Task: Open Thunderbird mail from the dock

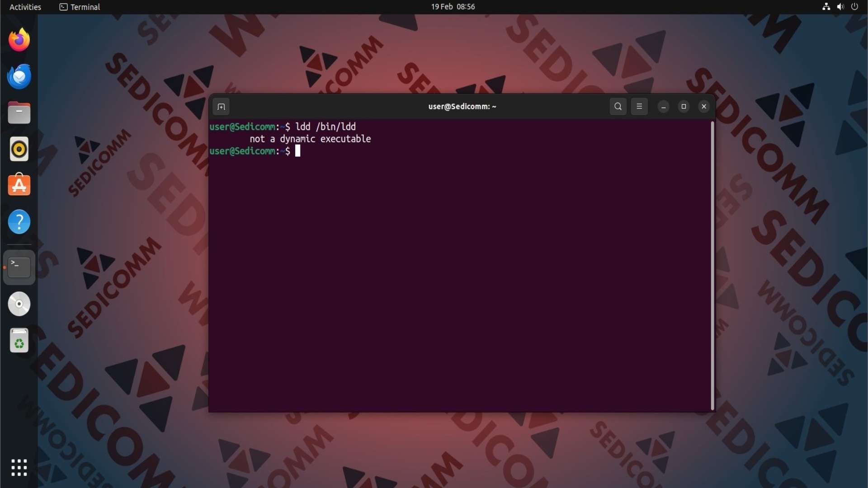Action: point(19,76)
